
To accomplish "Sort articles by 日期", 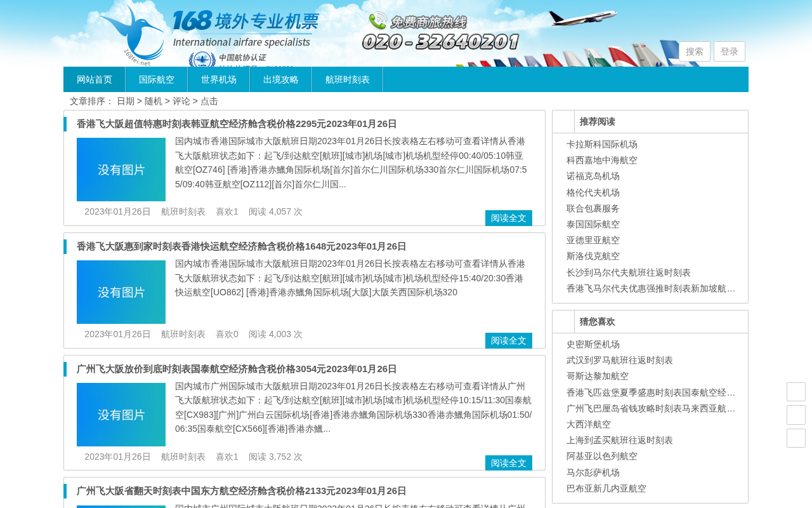I will (x=126, y=101).
